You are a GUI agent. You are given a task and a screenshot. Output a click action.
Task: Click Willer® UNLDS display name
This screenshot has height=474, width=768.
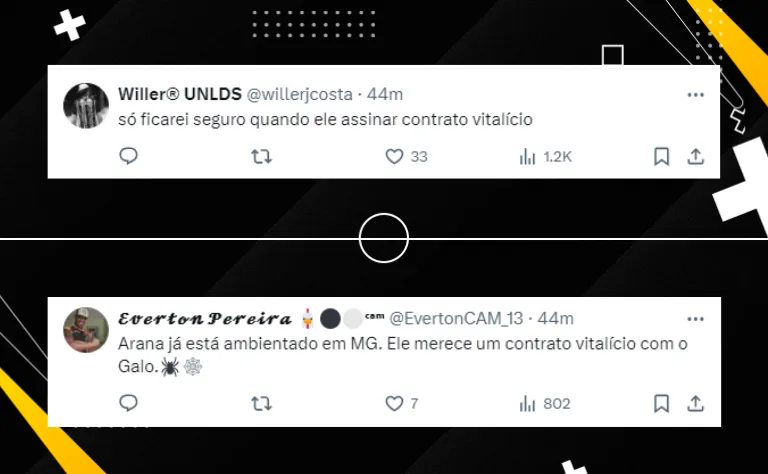(x=180, y=94)
